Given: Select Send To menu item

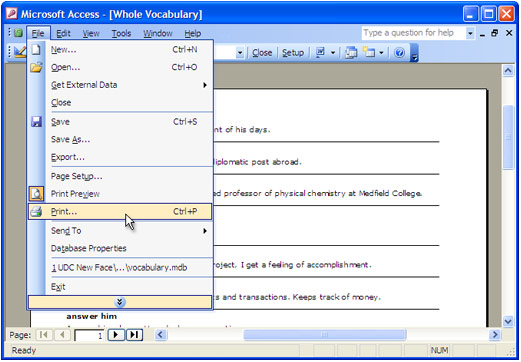Looking at the screenshot, I should (x=120, y=231).
